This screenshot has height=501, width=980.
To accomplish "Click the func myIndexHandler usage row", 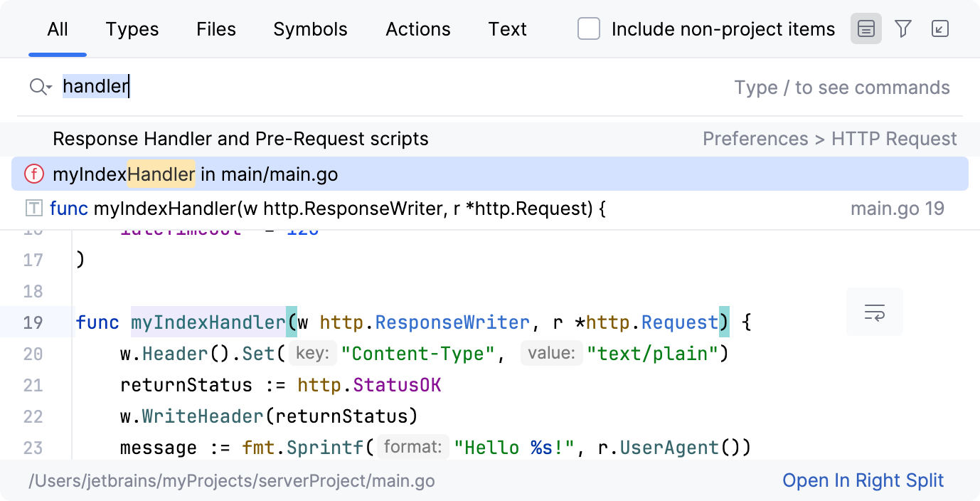I will click(x=327, y=209).
